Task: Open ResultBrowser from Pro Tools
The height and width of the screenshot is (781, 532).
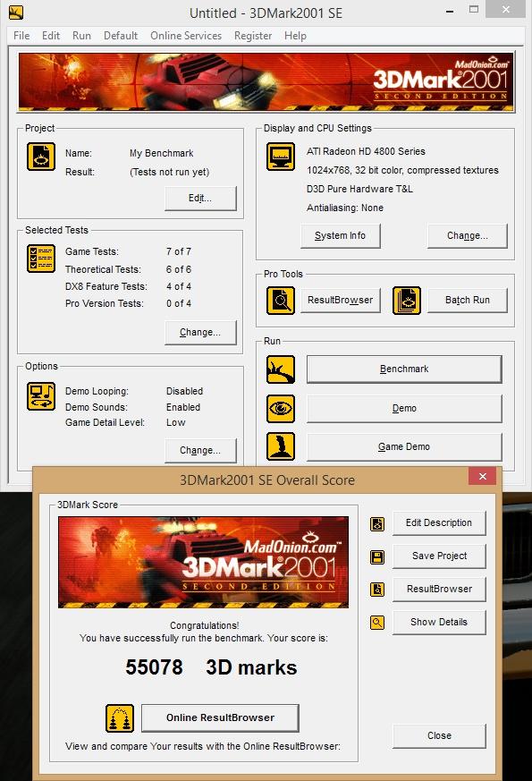Action: pyautogui.click(x=340, y=301)
